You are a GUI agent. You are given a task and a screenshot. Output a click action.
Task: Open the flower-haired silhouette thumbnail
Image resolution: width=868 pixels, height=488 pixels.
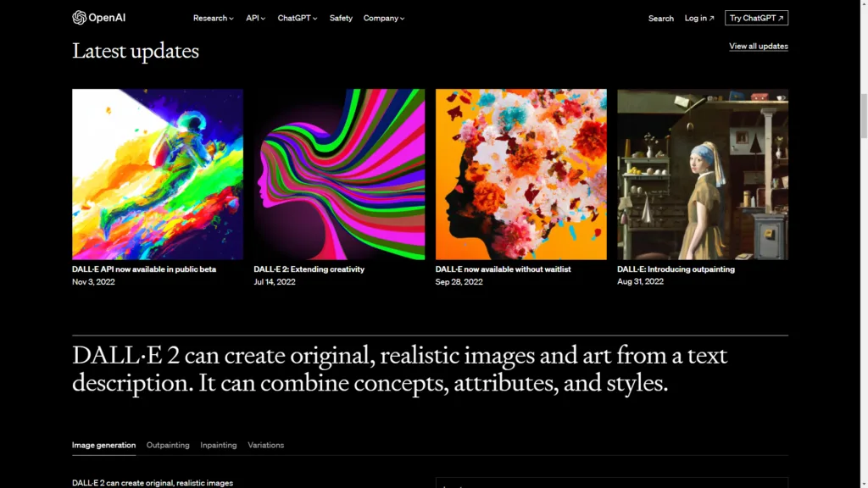521,175
